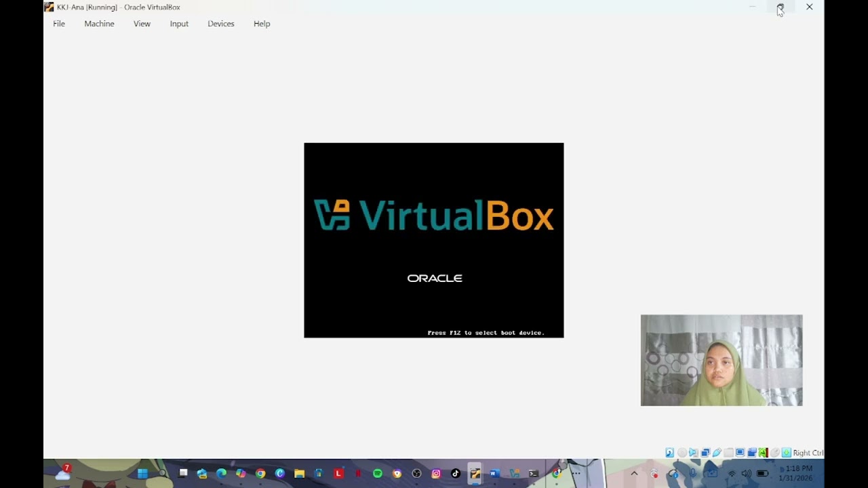Click the hard disk activity status icon
868x488 pixels.
coord(669,453)
